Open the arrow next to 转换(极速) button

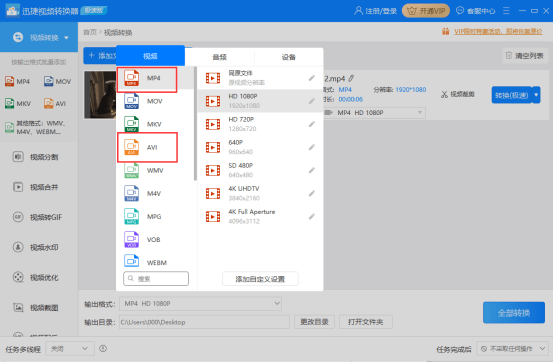pos(536,95)
